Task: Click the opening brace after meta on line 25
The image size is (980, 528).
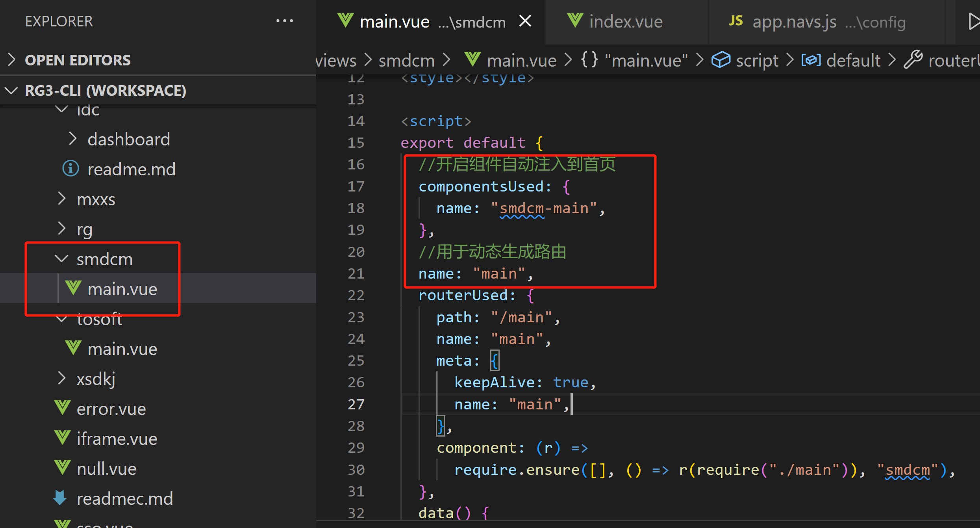Action: click(x=495, y=361)
